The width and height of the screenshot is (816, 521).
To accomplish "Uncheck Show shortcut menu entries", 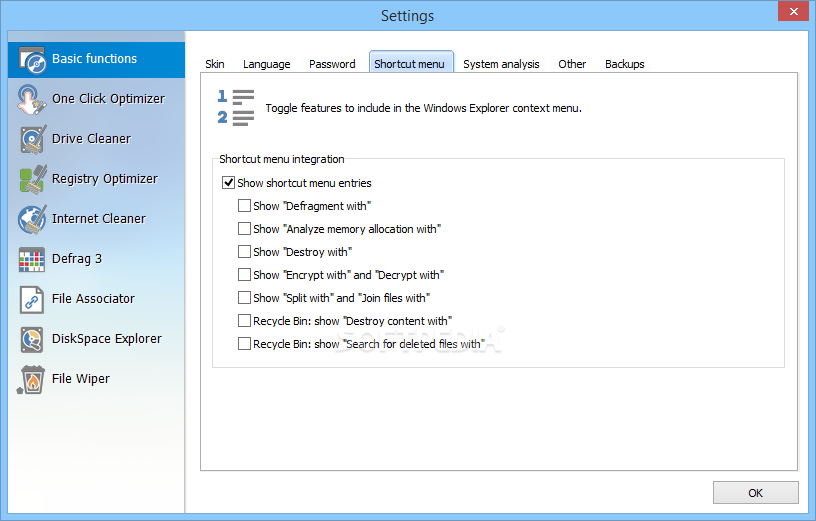I will 228,183.
